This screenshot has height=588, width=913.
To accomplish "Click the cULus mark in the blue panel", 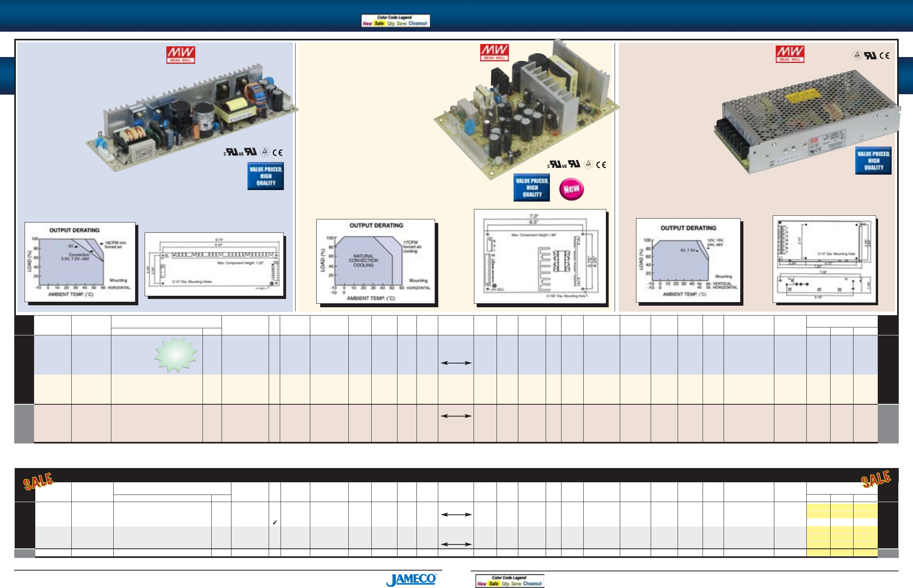I will point(233,152).
